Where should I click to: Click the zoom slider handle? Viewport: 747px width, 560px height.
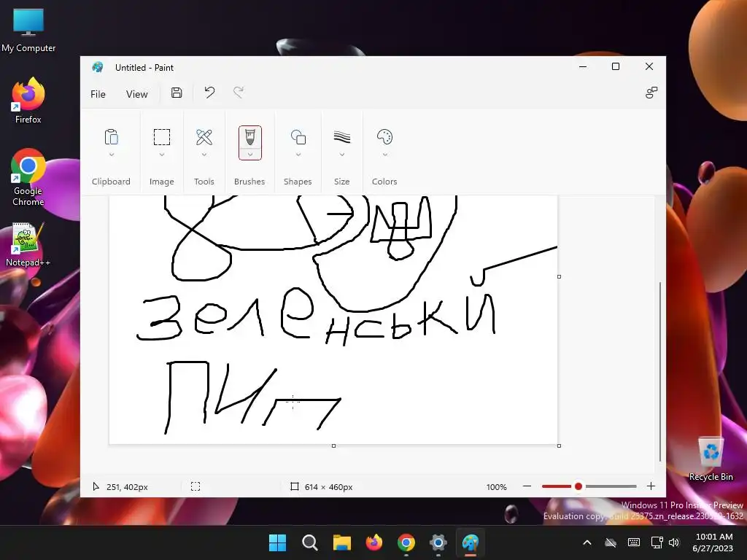click(578, 486)
